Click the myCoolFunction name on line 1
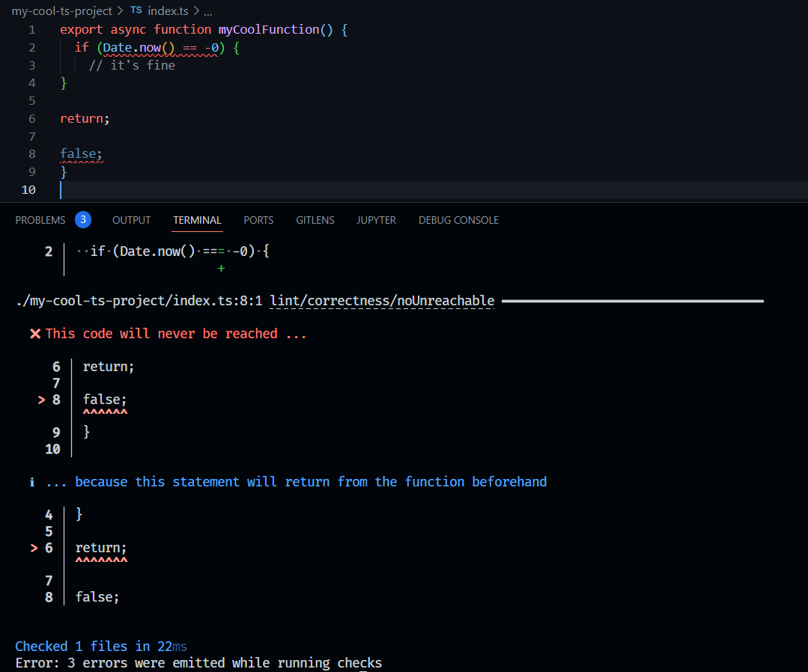 click(x=269, y=30)
